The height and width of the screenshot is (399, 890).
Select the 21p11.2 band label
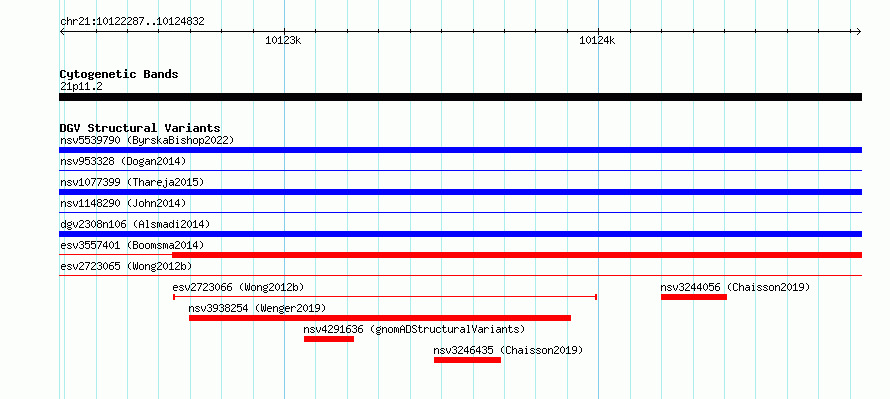click(81, 86)
